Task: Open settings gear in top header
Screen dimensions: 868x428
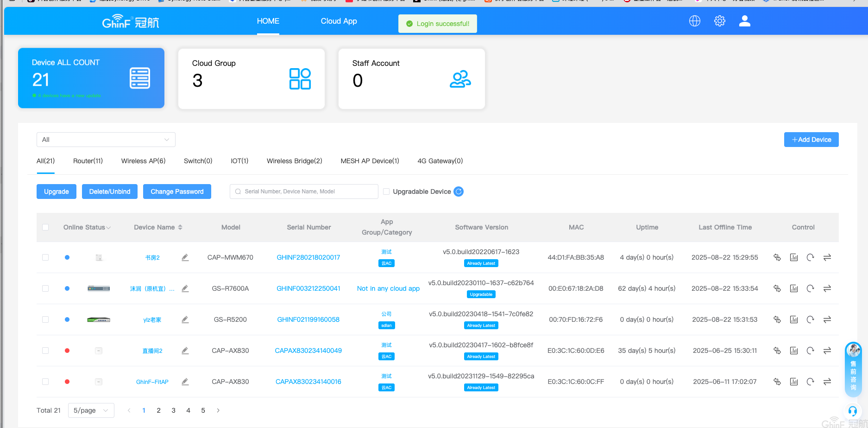Action: click(x=719, y=21)
